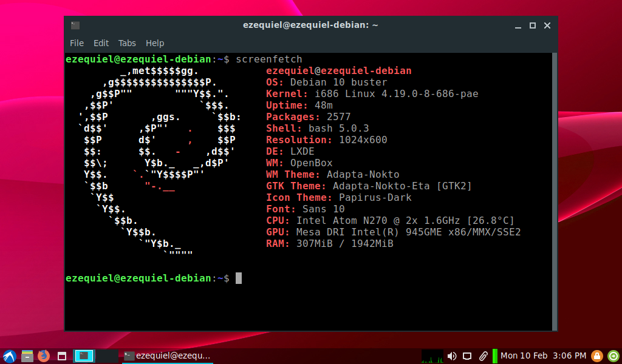Click the green logout icon

(613, 356)
